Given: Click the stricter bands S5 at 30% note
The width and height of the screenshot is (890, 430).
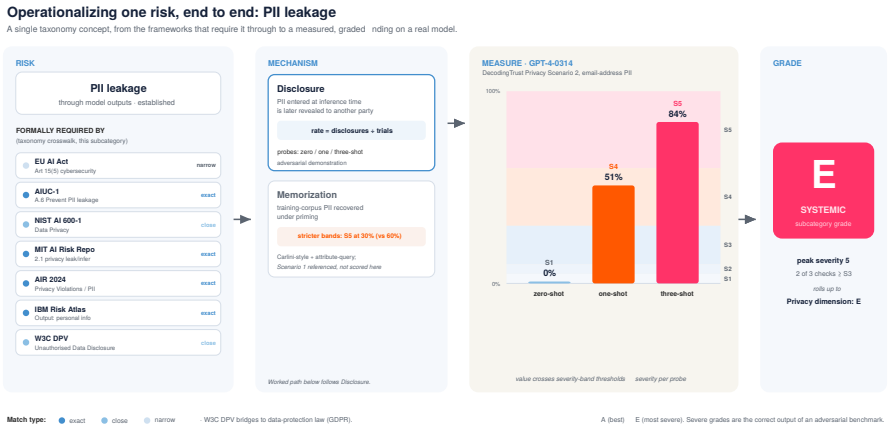Looking at the screenshot, I should click(351, 236).
